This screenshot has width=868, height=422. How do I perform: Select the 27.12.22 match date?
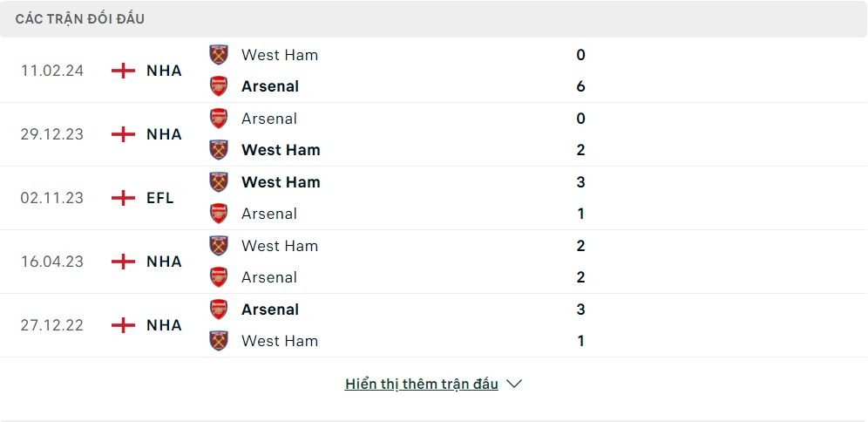pos(52,325)
